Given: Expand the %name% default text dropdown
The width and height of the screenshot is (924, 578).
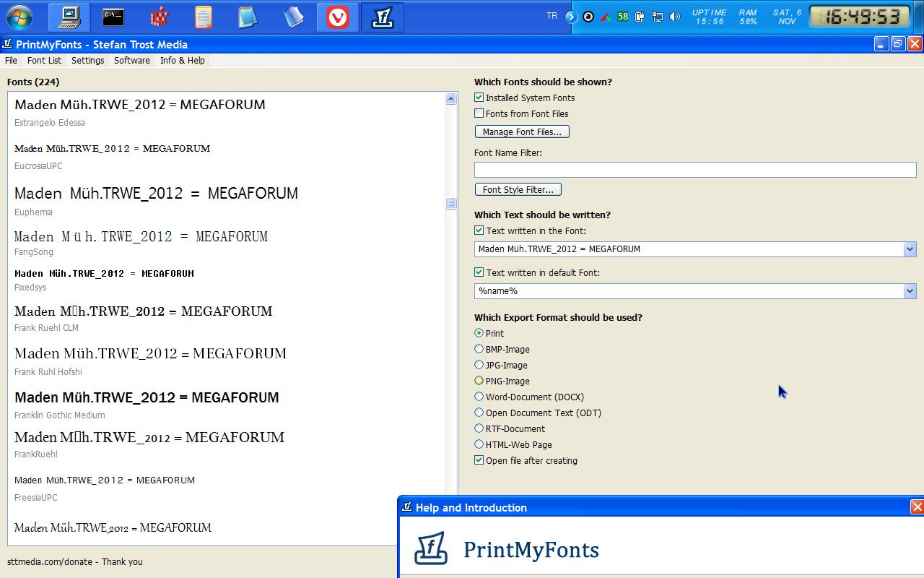Looking at the screenshot, I should coord(910,291).
